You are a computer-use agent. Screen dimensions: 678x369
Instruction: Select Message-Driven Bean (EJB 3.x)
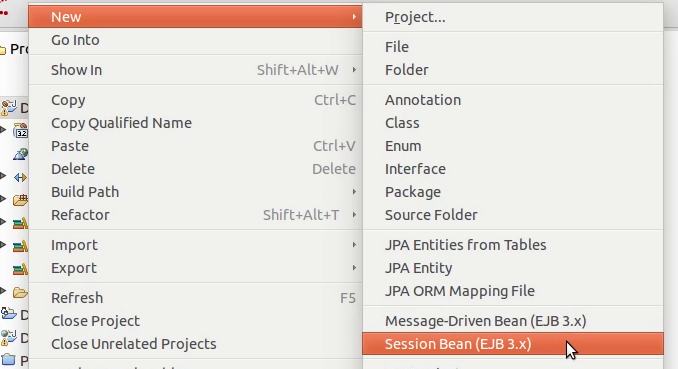point(513,321)
